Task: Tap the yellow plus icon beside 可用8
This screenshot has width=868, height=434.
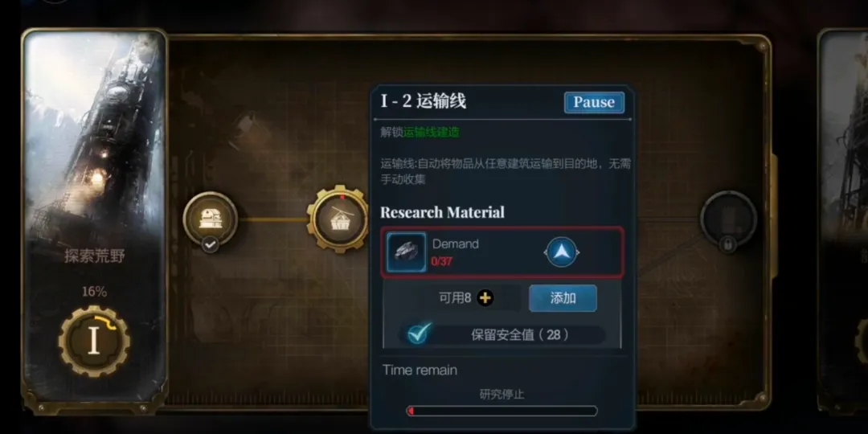Action: point(485,298)
